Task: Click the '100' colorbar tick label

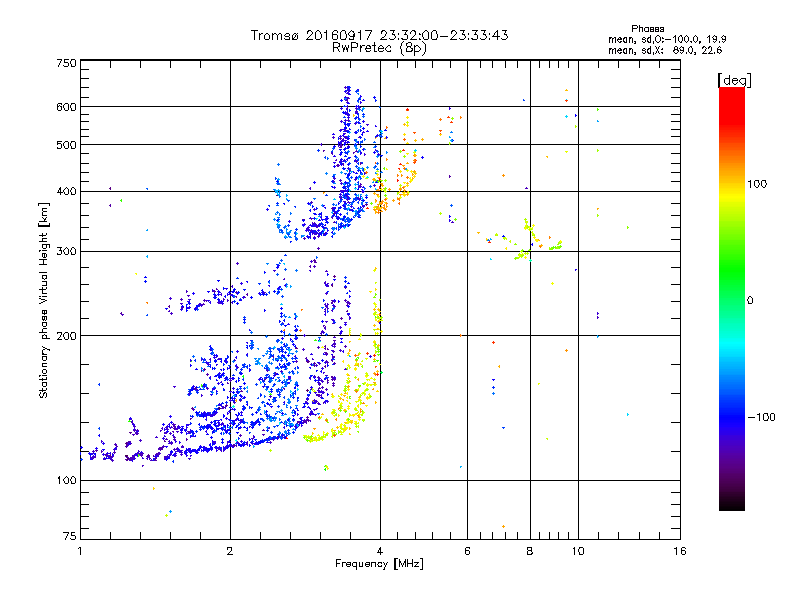Action: click(x=757, y=184)
